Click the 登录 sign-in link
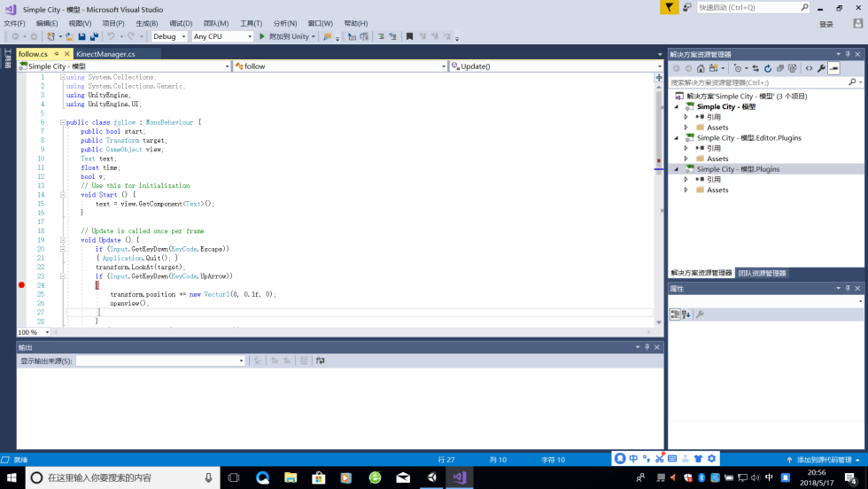Viewport: 868px width, 489px height. (825, 24)
